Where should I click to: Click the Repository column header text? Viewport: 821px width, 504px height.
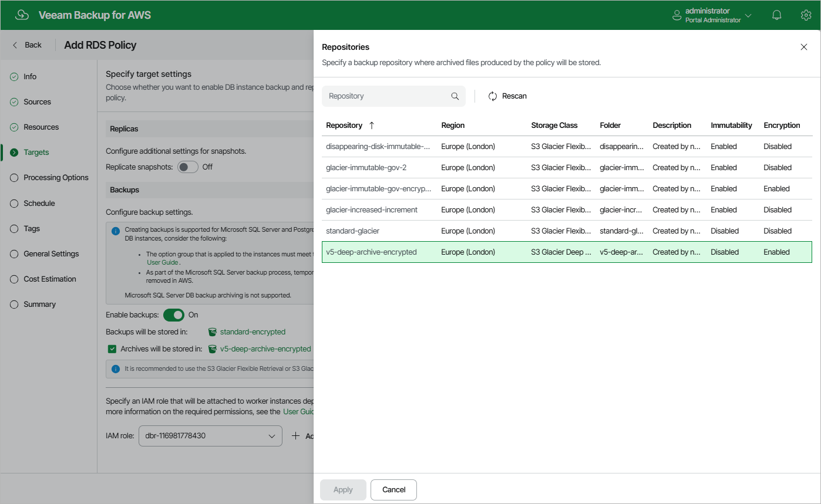pyautogui.click(x=344, y=126)
